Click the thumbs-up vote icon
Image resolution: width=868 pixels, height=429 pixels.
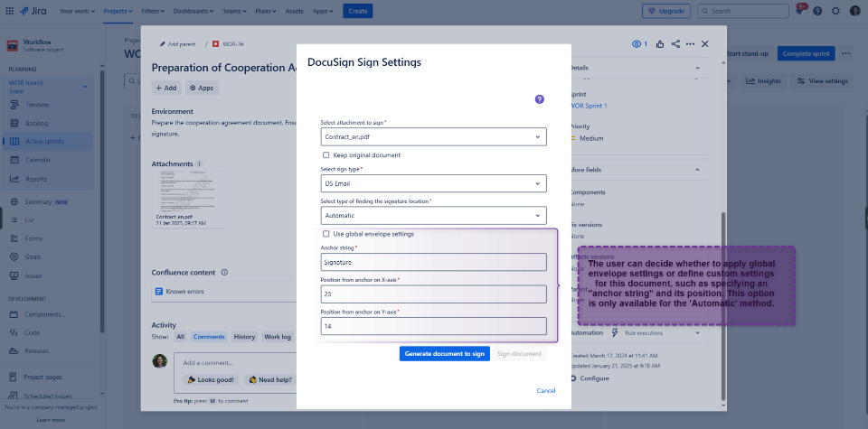coord(660,43)
